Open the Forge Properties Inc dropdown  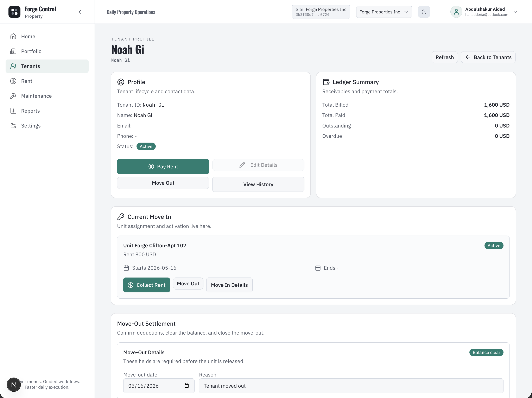tap(384, 12)
